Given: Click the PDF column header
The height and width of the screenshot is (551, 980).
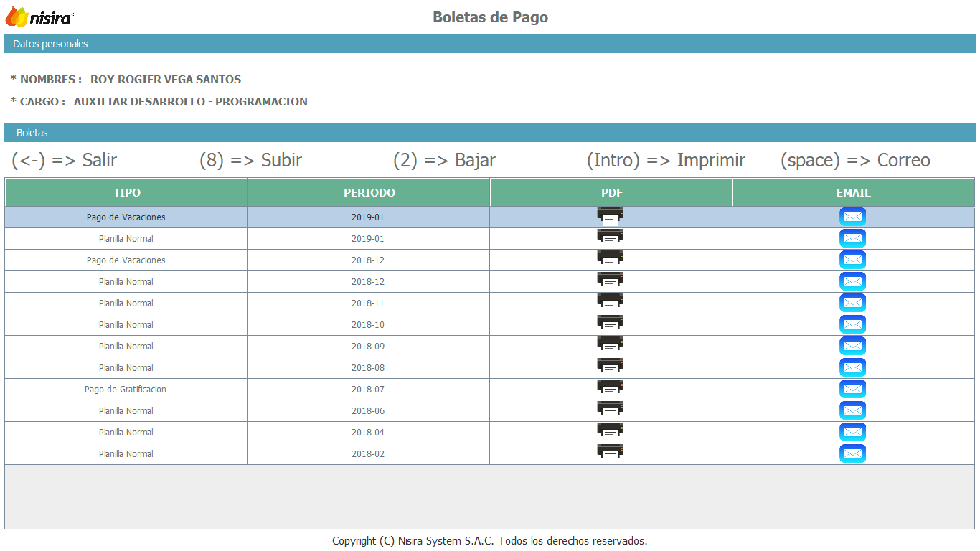Looking at the screenshot, I should (611, 192).
